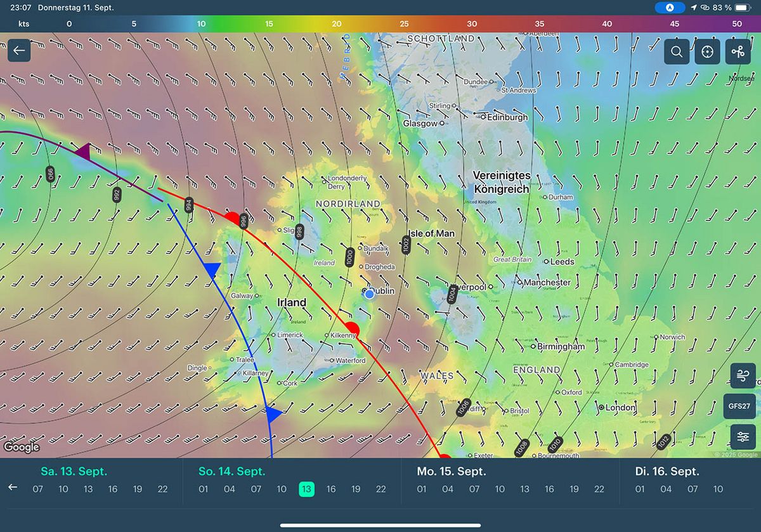
Task: Click the Google logo on the map
Action: [x=22, y=448]
